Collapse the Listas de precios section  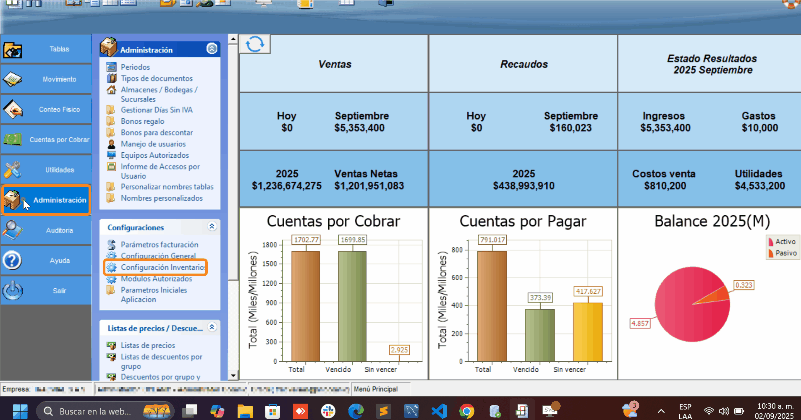pos(211,327)
